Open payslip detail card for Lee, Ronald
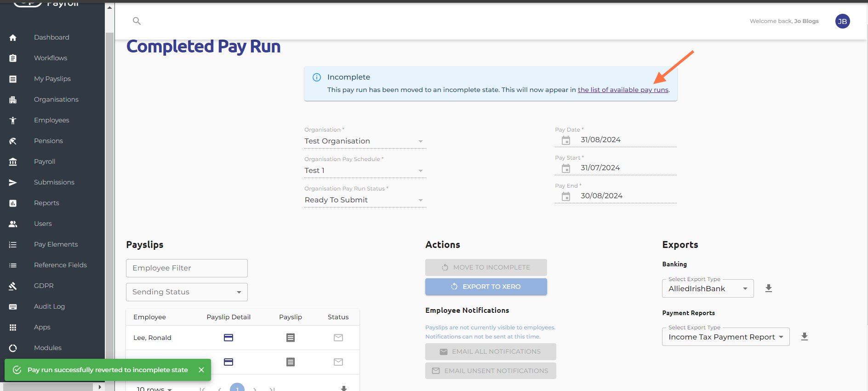This screenshot has height=391, width=868. point(228,338)
